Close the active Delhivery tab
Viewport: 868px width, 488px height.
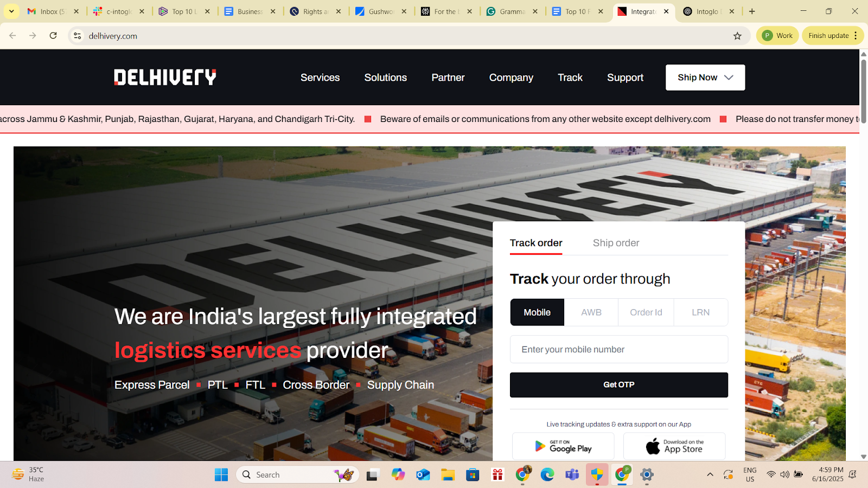666,11
